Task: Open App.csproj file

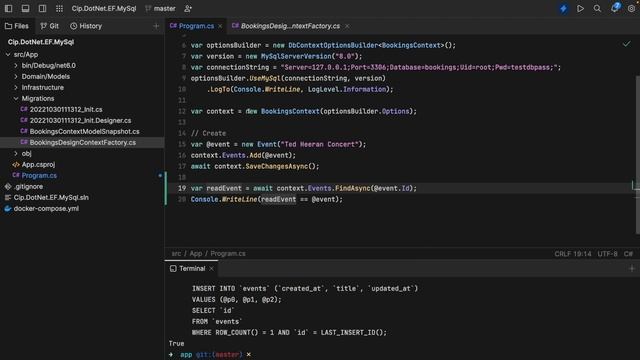Action: 38,164
